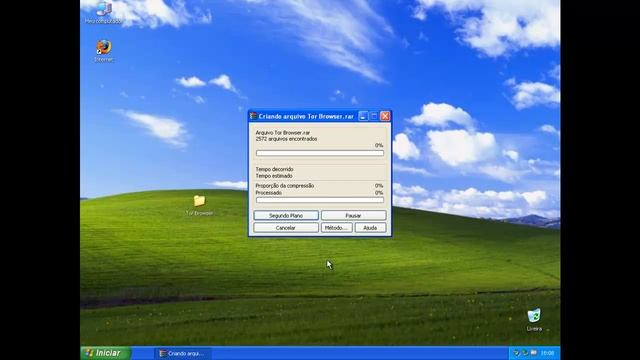Click the Processado progress bar
Viewport: 640px width, 360px height.
[320, 200]
